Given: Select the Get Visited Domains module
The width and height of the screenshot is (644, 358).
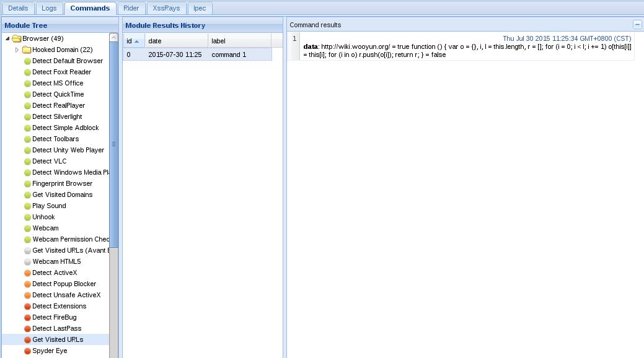Looking at the screenshot, I should pos(63,194).
